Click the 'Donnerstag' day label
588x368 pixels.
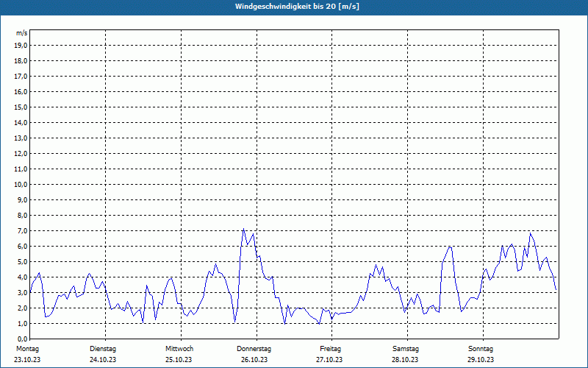(x=254, y=349)
